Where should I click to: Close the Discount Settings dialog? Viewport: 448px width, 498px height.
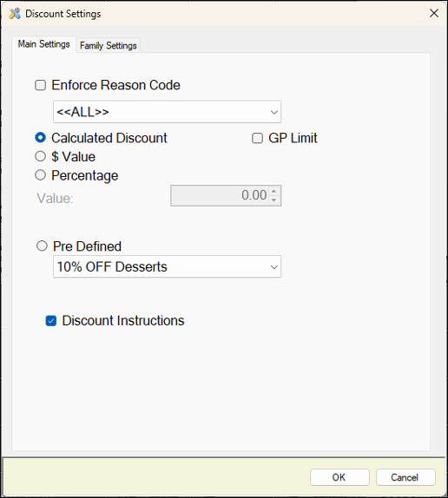[x=434, y=13]
